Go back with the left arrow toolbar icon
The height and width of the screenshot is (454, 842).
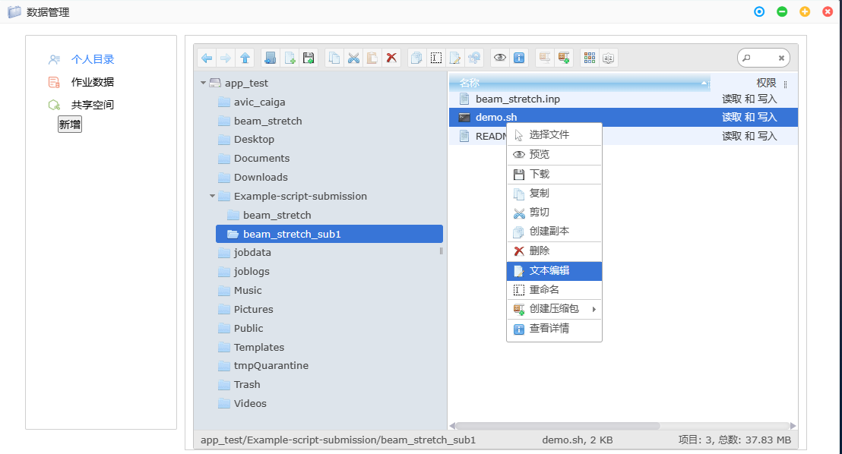pos(207,58)
